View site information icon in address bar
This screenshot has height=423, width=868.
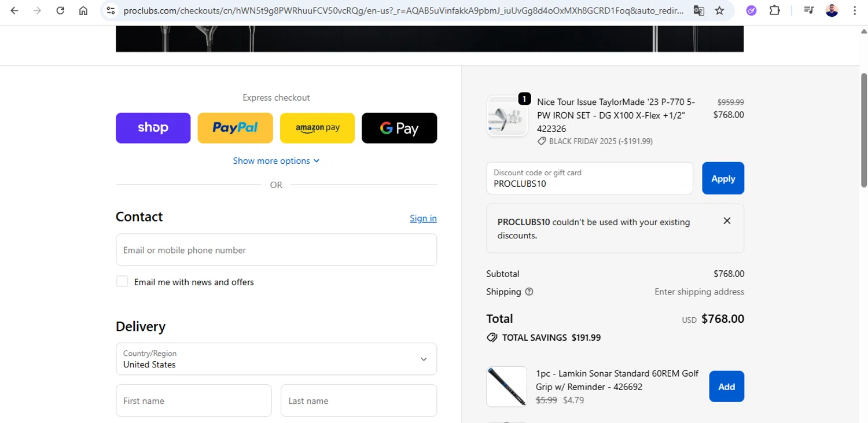coord(111,10)
